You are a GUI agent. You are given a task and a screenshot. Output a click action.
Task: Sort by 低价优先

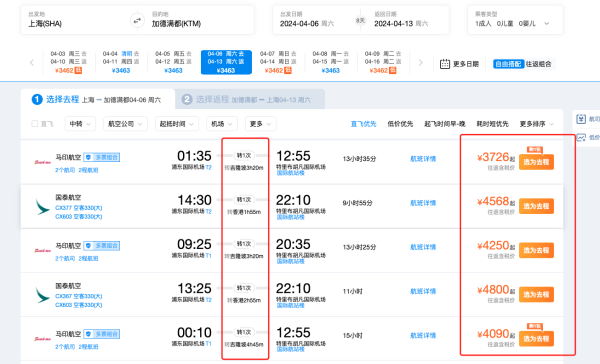coord(400,124)
